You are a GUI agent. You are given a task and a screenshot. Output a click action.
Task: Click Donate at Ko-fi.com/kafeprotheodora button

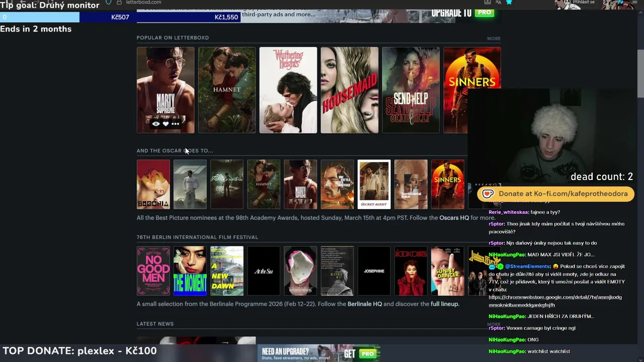tap(555, 194)
